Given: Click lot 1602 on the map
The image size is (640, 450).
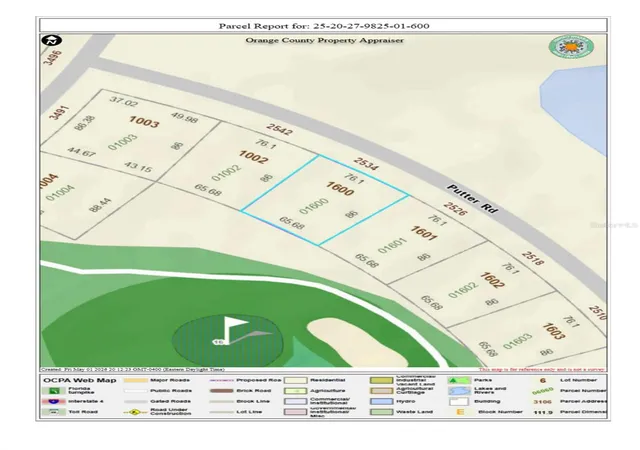Looking at the screenshot, I should tap(492, 280).
